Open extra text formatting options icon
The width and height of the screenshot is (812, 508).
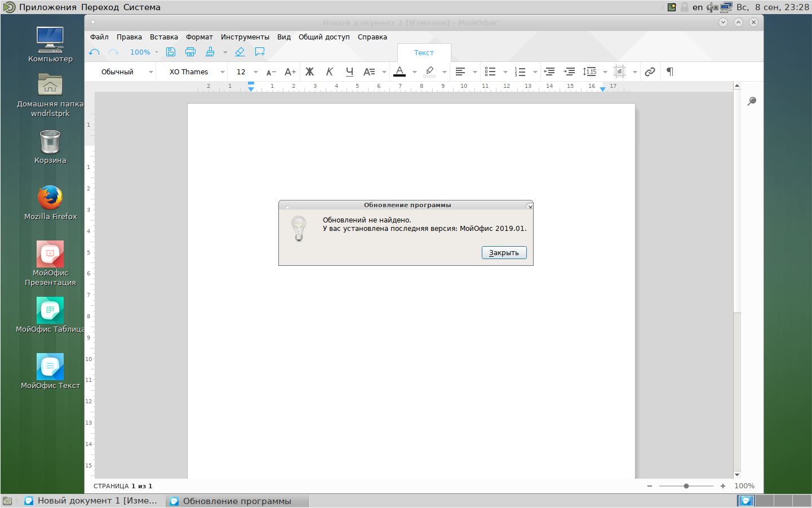point(369,72)
